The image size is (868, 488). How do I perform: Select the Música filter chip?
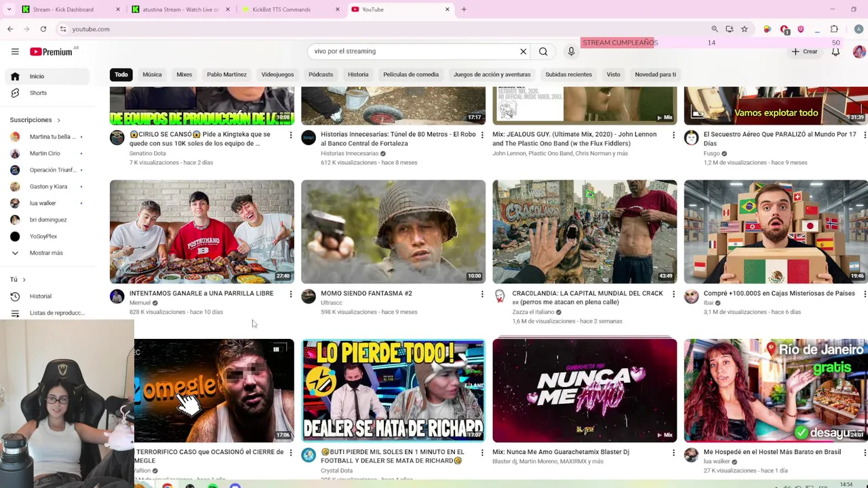[x=152, y=75]
